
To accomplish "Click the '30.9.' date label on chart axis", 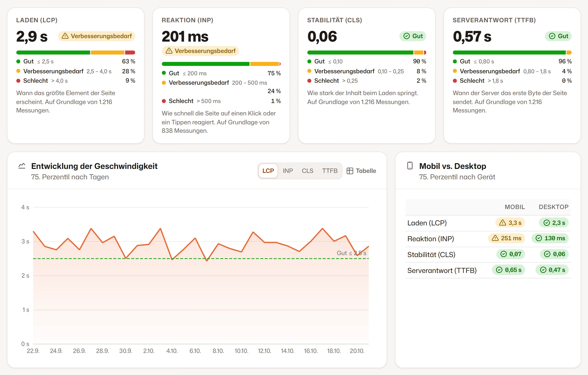I will (126, 351).
